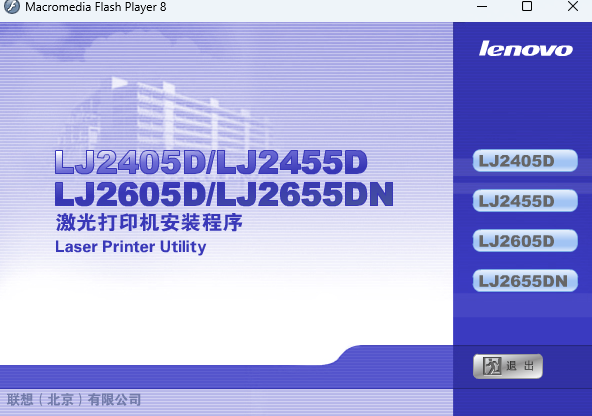592x416 pixels.
Task: Maximize the Flash Player window
Action: [527, 7]
